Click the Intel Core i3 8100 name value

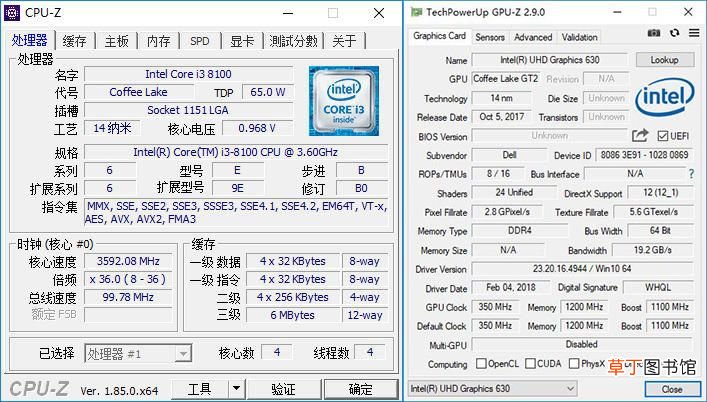[x=188, y=74]
